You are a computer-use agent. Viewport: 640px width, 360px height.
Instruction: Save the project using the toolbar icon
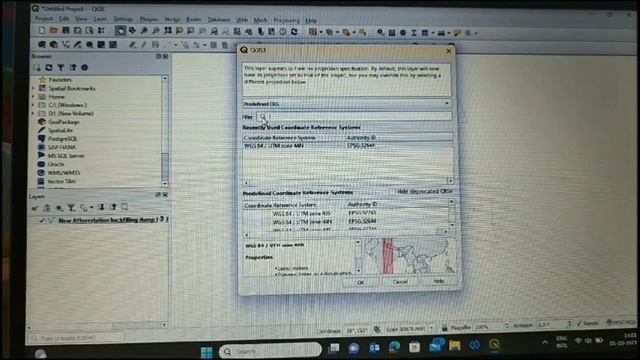pyautogui.click(x=66, y=30)
